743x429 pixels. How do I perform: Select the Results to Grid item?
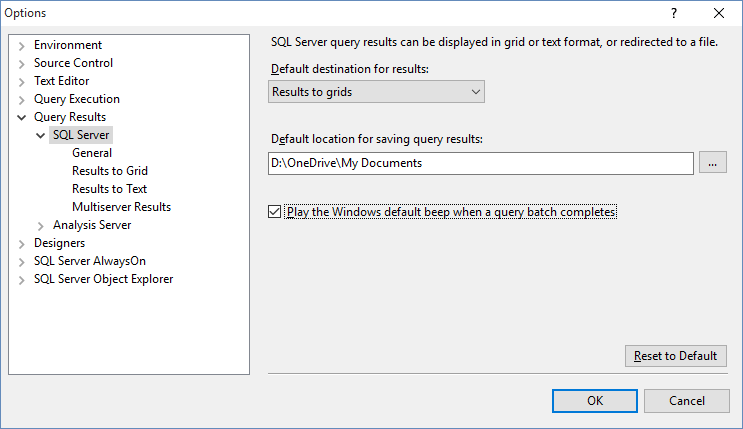point(110,171)
